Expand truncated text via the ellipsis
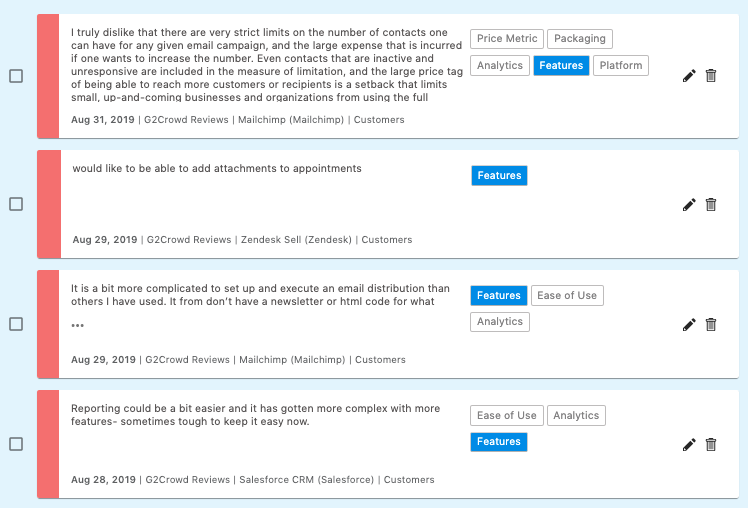Screen dimensions: 748x508 pos(78,325)
